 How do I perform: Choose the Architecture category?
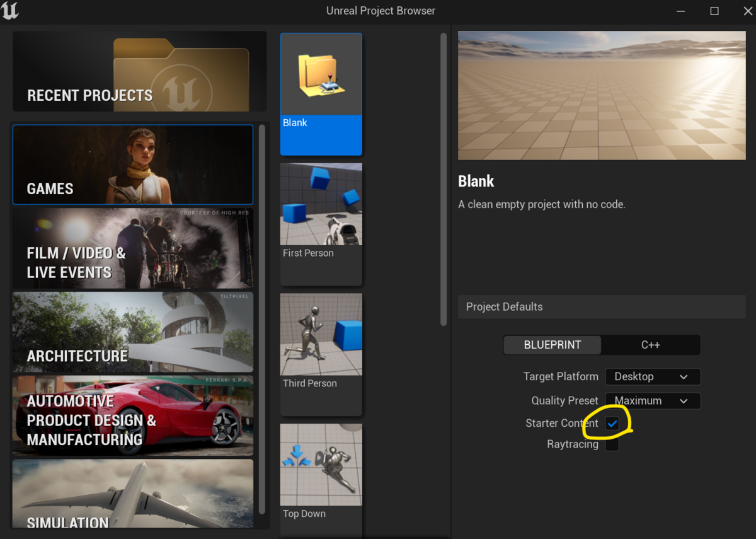click(133, 332)
